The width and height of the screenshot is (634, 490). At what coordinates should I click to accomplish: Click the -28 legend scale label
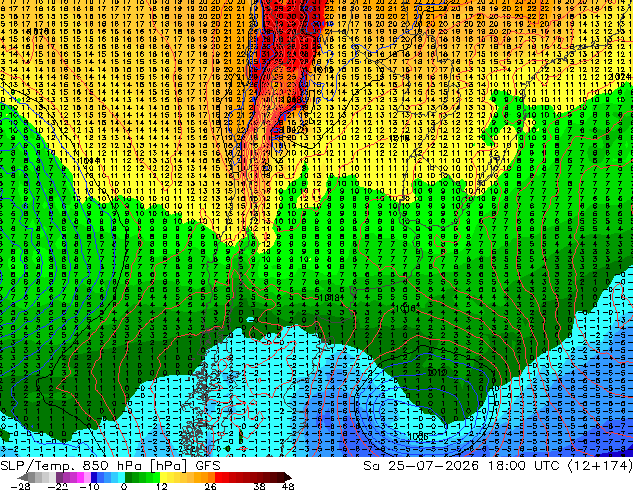(20, 486)
